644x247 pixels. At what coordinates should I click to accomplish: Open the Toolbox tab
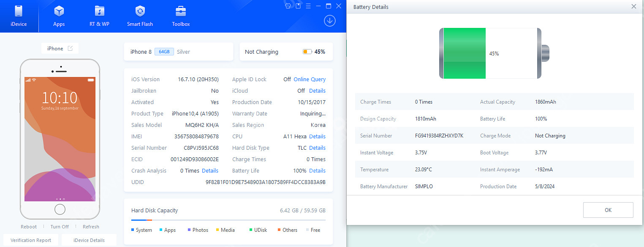point(181,16)
